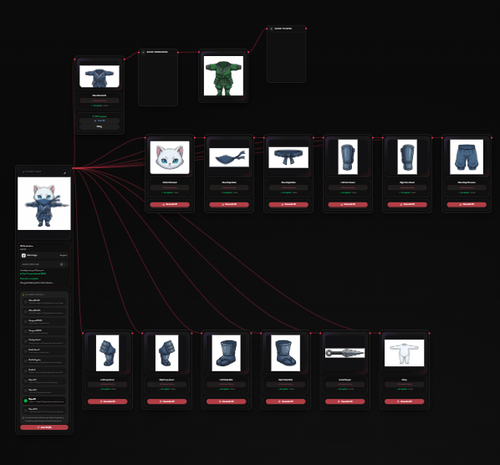The height and width of the screenshot is (465, 500).
Task: Click the lowest dark button in the blue jacket node
Action: point(99,127)
